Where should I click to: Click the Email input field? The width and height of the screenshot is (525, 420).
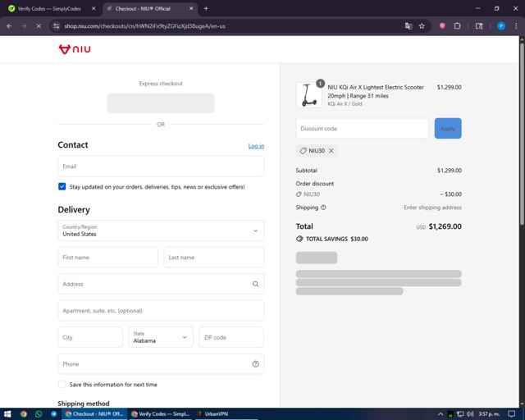pyautogui.click(x=161, y=167)
